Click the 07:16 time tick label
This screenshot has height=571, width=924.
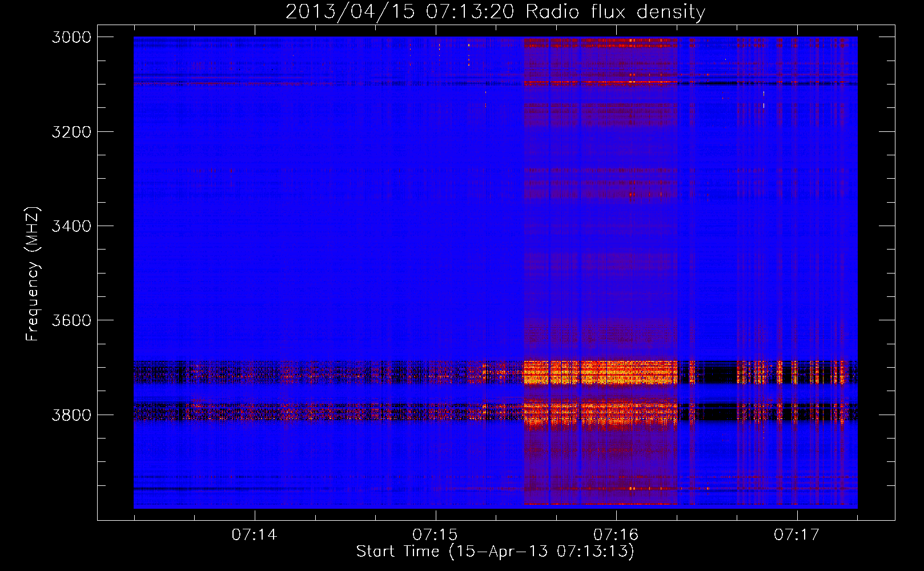coord(616,535)
